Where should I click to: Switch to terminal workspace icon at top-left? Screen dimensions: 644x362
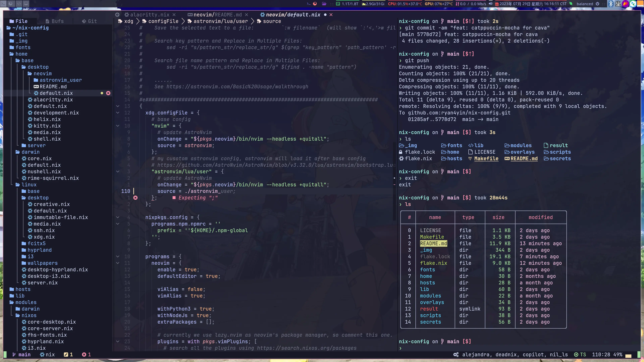[x=4, y=4]
